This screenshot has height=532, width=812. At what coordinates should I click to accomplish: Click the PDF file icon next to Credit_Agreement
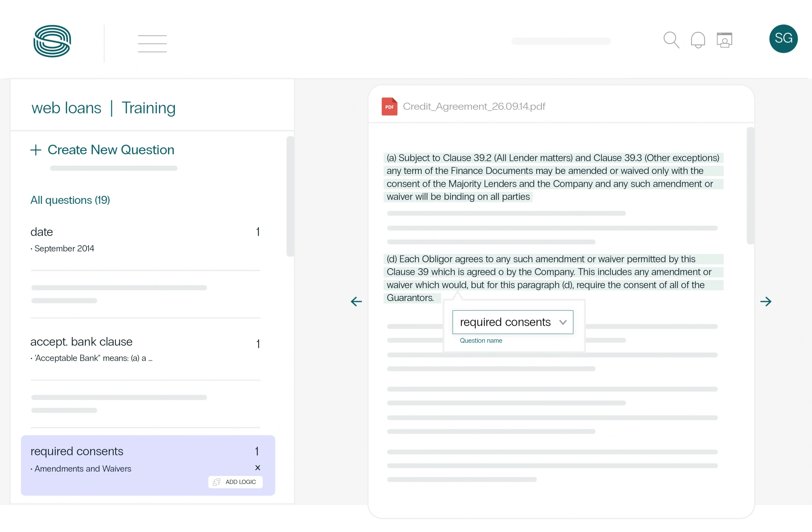click(x=389, y=106)
